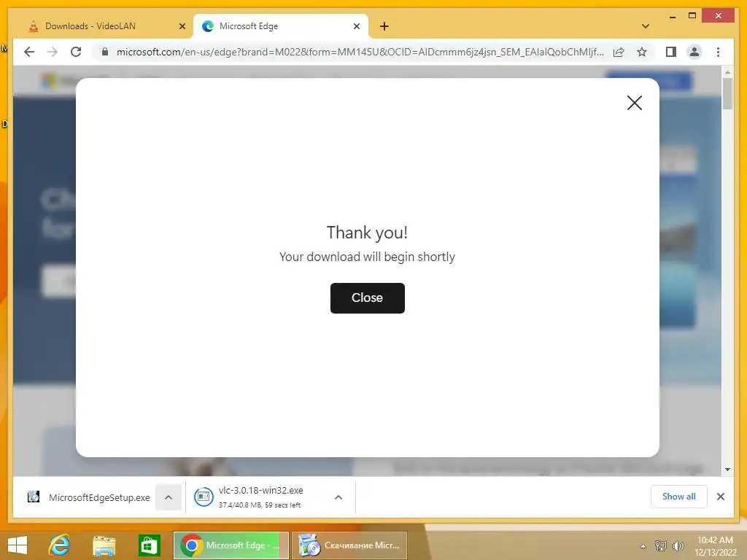Open Windows Store from taskbar

tap(149, 545)
